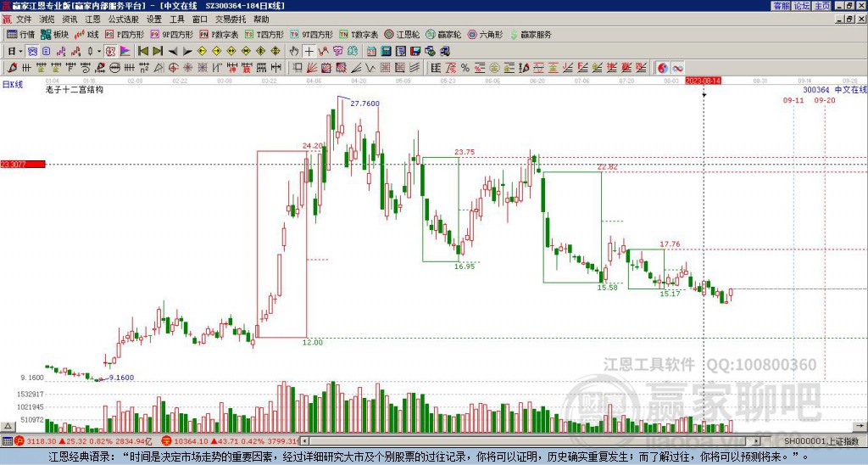Open the P四方形 tool
Screen dimensions: 868x465
pyautogui.click(x=125, y=34)
